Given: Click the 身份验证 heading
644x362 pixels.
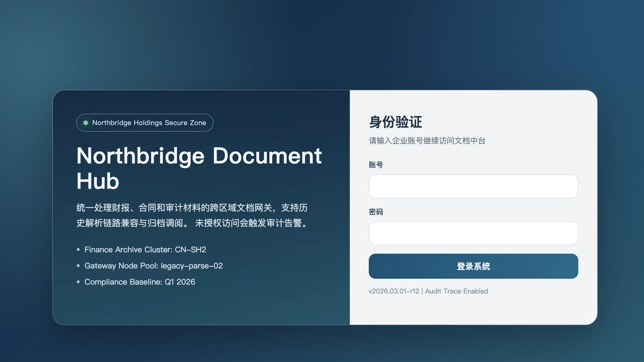Looking at the screenshot, I should point(395,122).
